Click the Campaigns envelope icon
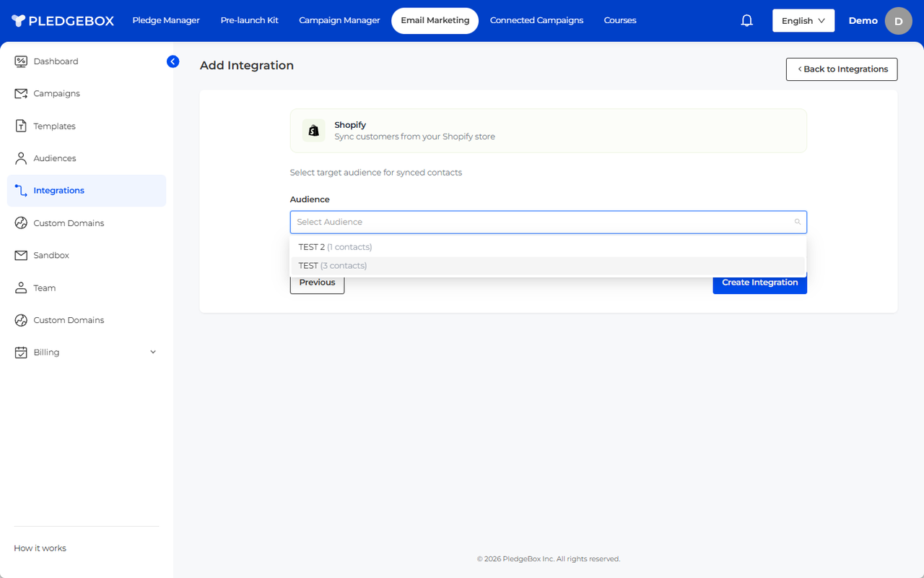 pyautogui.click(x=21, y=94)
